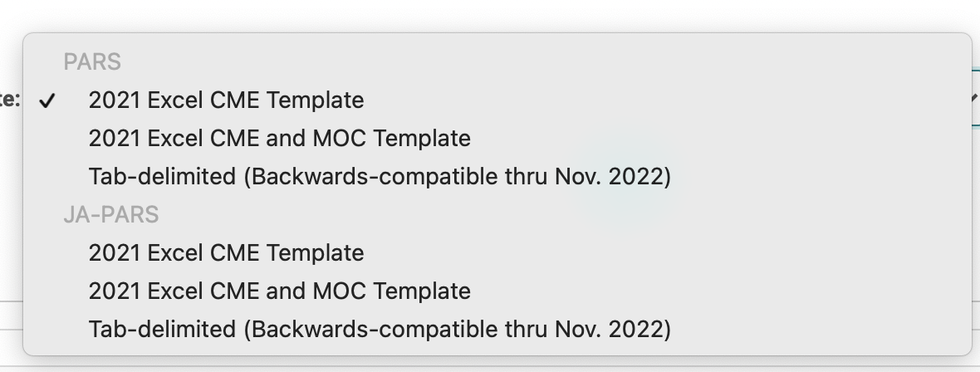Pick the JA-PARS Tab-delimited backwards-compatible option
This screenshot has width=980, height=372.
[x=379, y=330]
